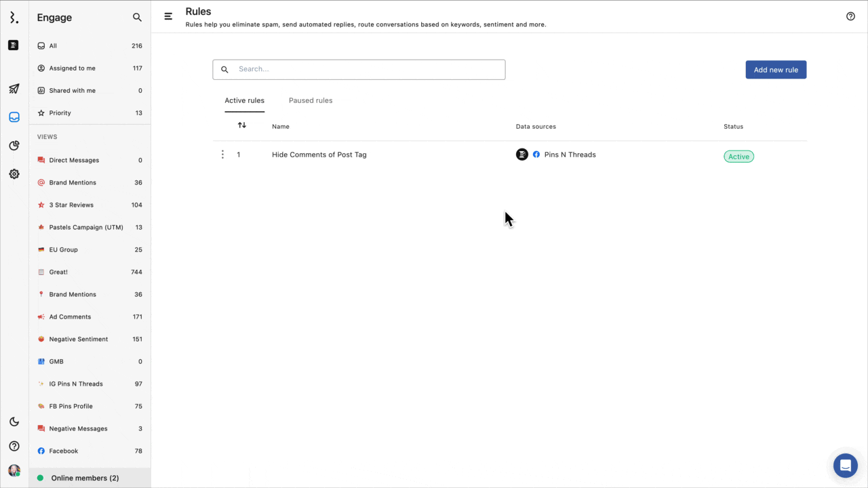Expand the Online members (2) panel

coord(85,478)
